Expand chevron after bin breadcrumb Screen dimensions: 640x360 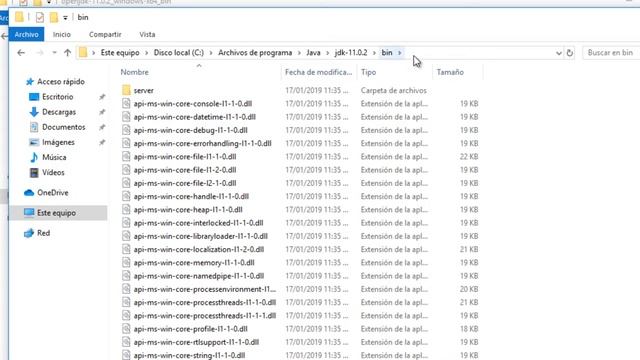coord(400,53)
